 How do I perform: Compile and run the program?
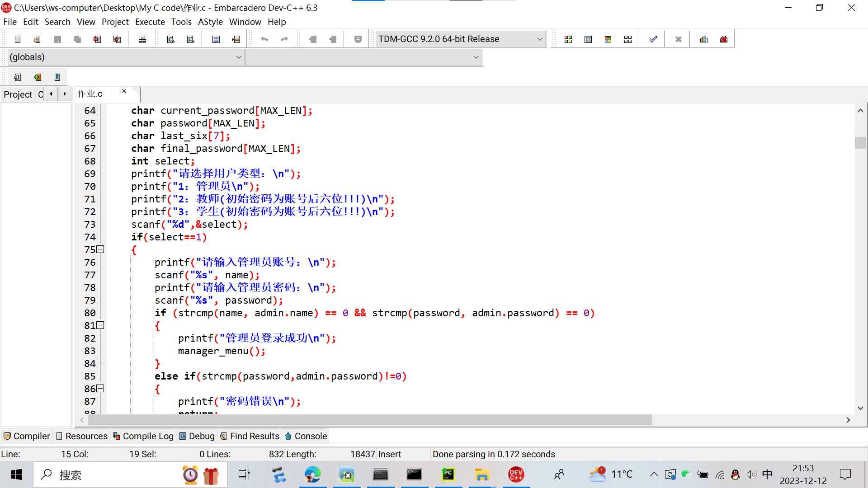click(608, 39)
